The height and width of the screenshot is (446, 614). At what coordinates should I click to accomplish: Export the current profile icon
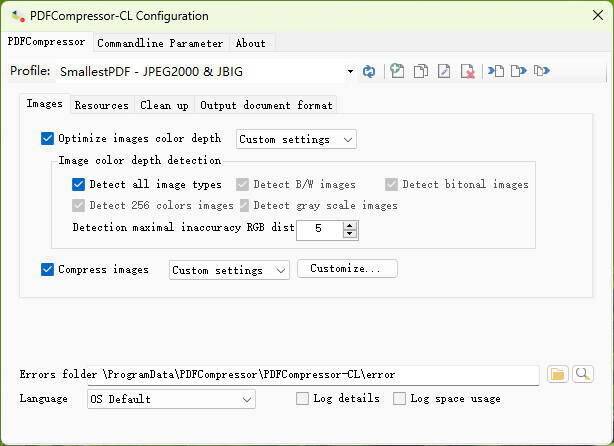[x=518, y=71]
